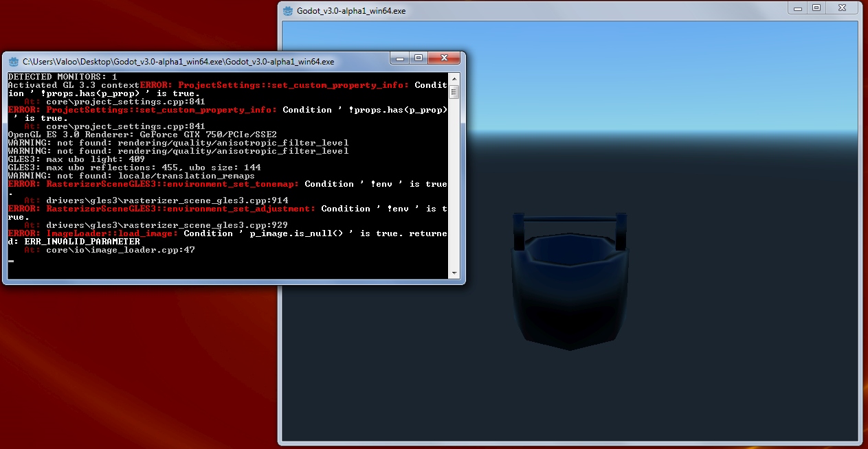
Task: Click the console vertical scrollbar thumb
Action: click(x=454, y=92)
